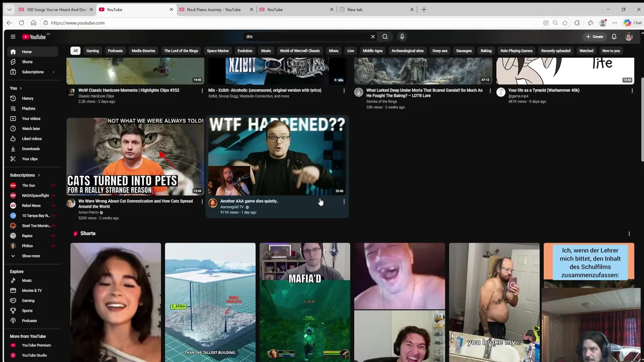This screenshot has width=644, height=362.
Task: Open a new browser tab with plus
Action: coord(424,10)
